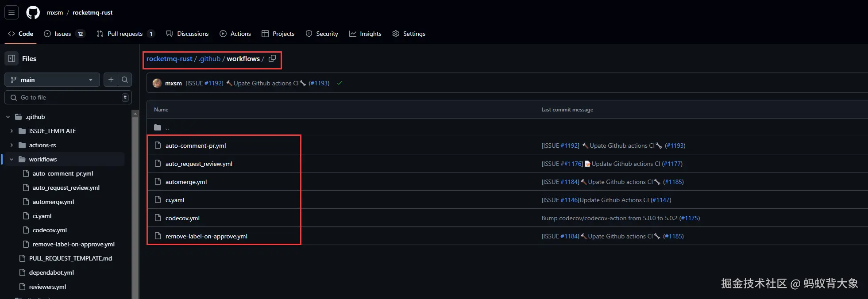Click the .github folder icon in tree
Image resolution: width=868 pixels, height=299 pixels.
point(19,117)
